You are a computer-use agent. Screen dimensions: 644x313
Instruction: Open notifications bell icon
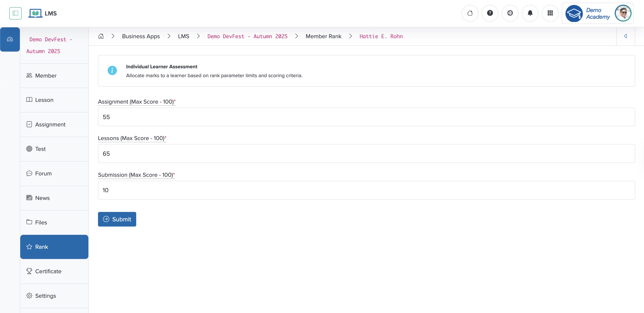pos(530,13)
